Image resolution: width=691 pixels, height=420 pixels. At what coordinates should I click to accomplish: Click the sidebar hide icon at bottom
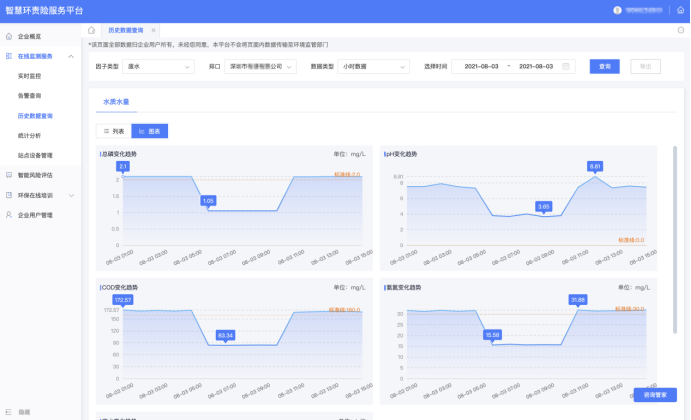click(9, 412)
